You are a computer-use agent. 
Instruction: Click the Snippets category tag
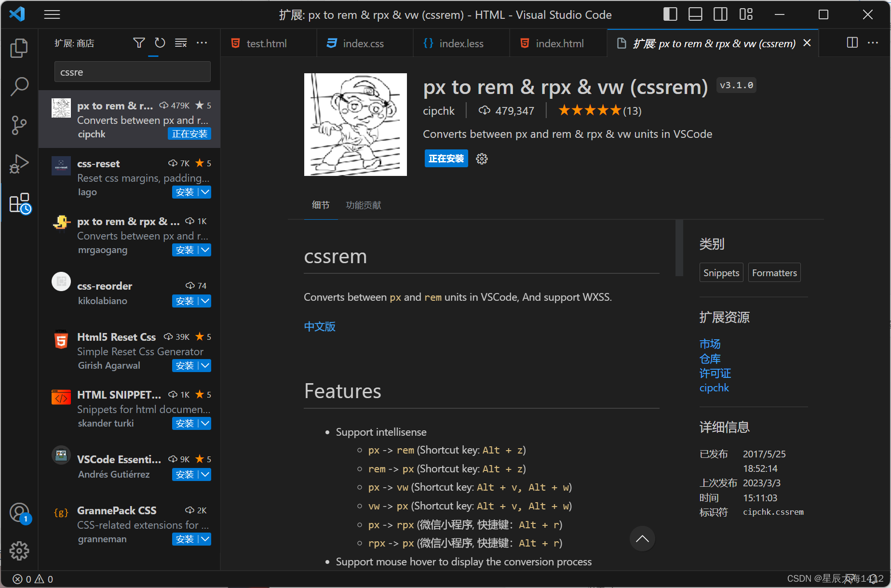click(721, 273)
